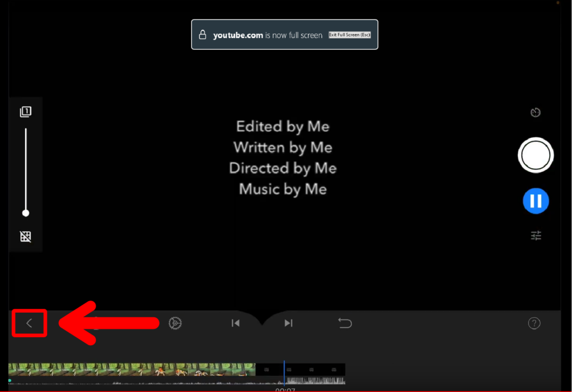
Task: Click the onion skin opacity slider handle
Action: 26,213
